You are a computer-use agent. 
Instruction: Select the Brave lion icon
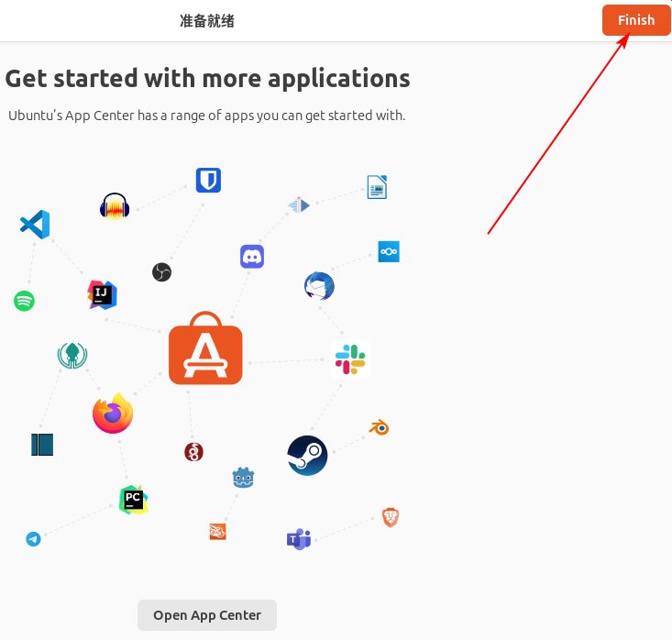tap(391, 517)
